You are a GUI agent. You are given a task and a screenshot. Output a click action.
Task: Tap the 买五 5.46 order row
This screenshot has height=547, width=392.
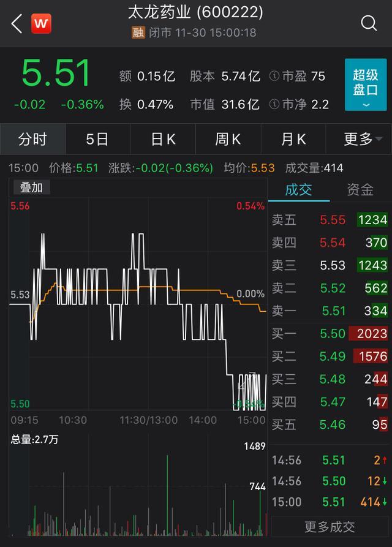click(x=330, y=424)
